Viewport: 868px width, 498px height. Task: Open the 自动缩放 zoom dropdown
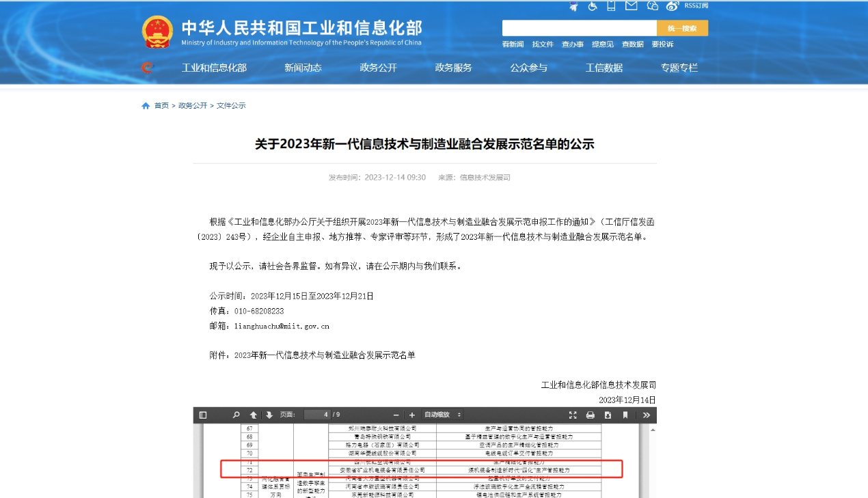442,415
